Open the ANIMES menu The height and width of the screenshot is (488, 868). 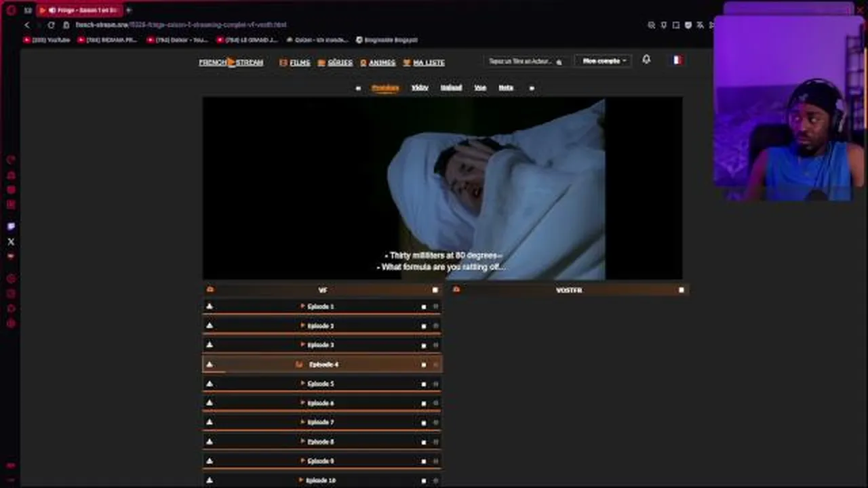point(378,62)
